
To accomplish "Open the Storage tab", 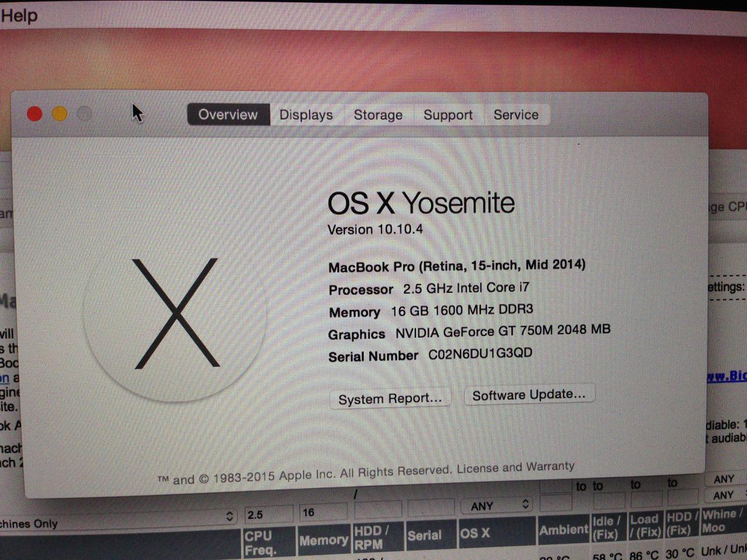I will point(378,115).
